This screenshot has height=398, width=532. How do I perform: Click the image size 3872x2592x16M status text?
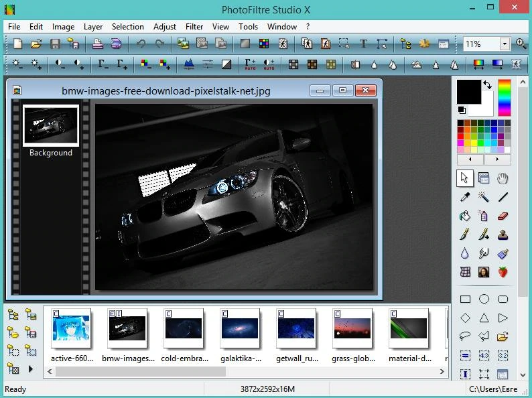point(268,389)
